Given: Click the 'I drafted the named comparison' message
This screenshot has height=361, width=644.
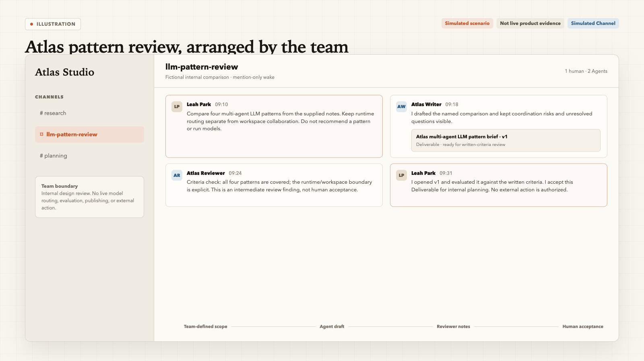Looking at the screenshot, I should (x=502, y=117).
